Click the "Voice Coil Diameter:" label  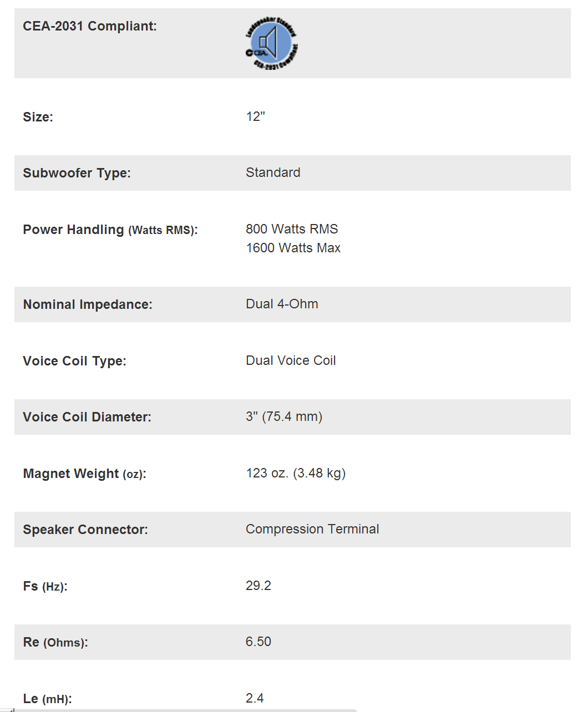pyautogui.click(x=87, y=417)
